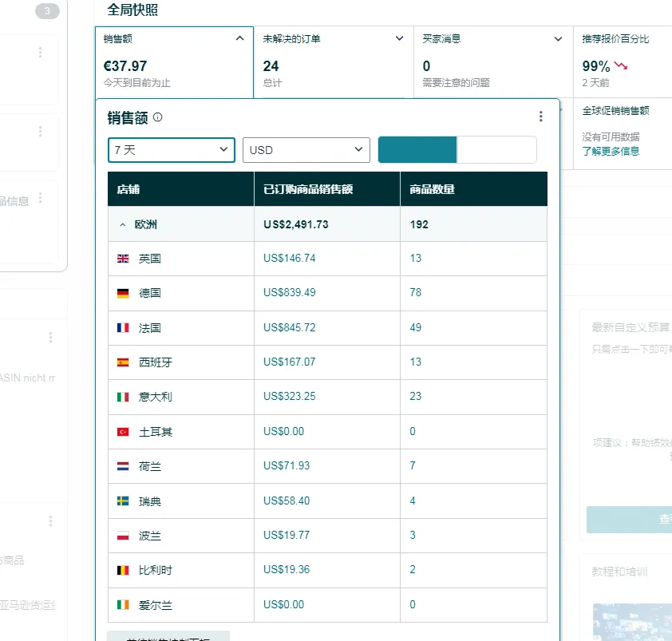Collapse the 欧洲 region row

coord(123,225)
